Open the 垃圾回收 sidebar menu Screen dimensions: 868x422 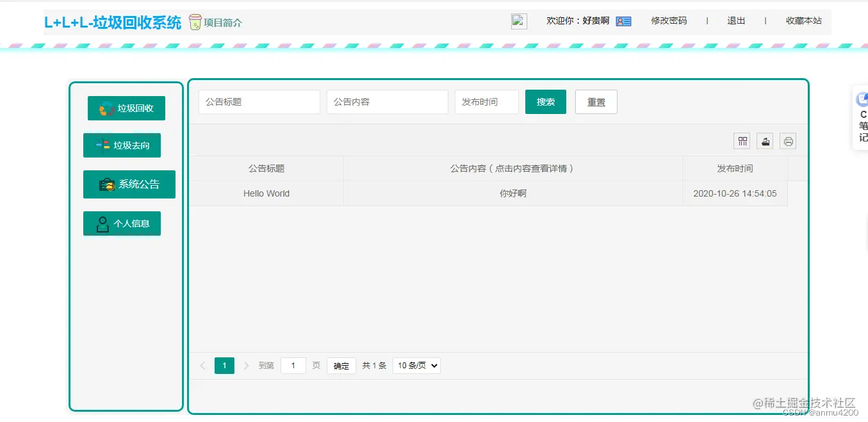pos(126,108)
